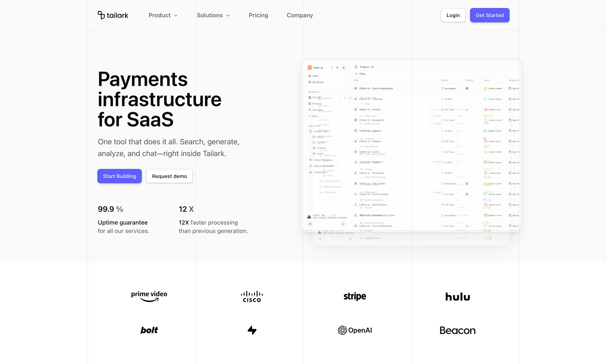Click the Cisco logo
Viewport: 607px width, 364px height.
(252, 296)
